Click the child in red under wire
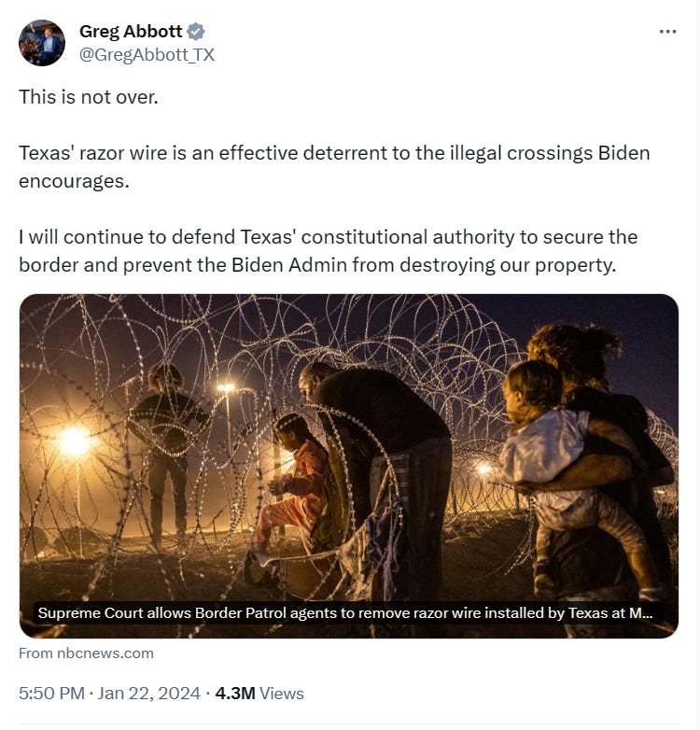The width and height of the screenshot is (700, 730). 293,484
